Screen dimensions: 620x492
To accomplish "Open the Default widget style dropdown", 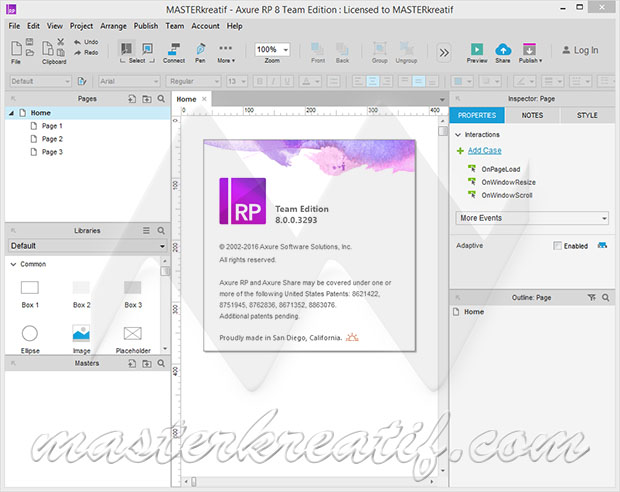I will coord(40,81).
